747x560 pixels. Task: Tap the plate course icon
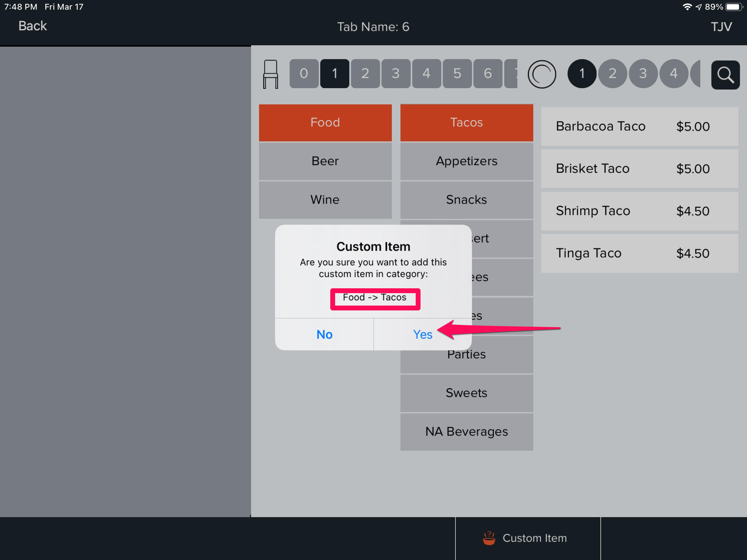point(542,74)
